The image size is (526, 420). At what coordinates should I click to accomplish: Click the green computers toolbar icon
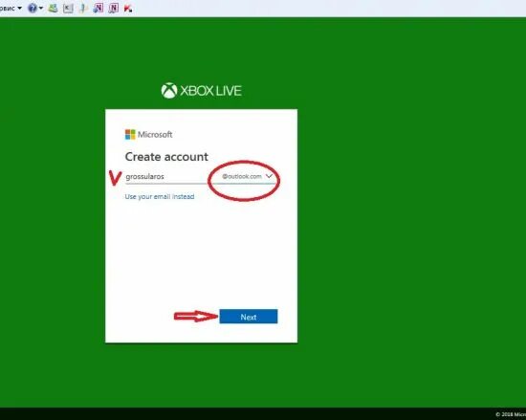click(53, 8)
